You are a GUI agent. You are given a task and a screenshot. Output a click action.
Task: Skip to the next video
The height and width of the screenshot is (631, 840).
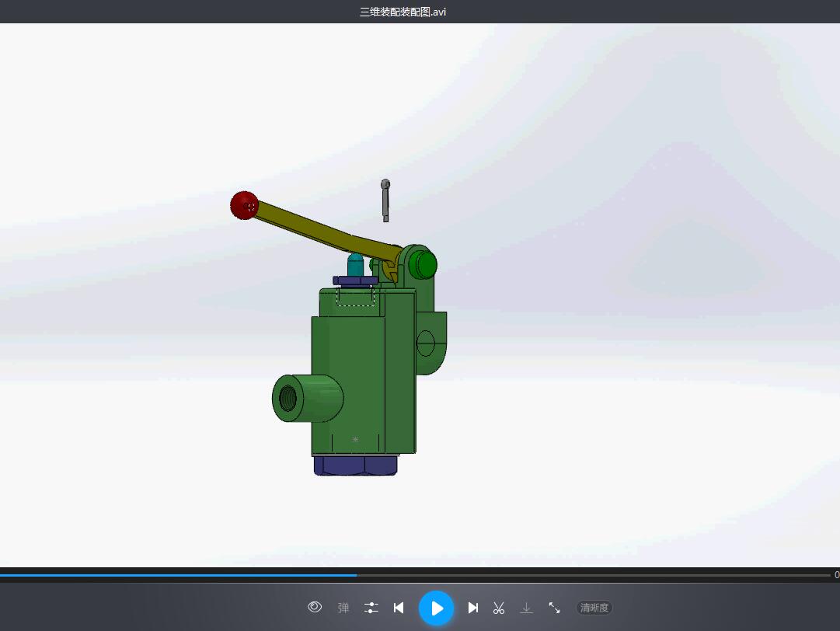point(473,608)
